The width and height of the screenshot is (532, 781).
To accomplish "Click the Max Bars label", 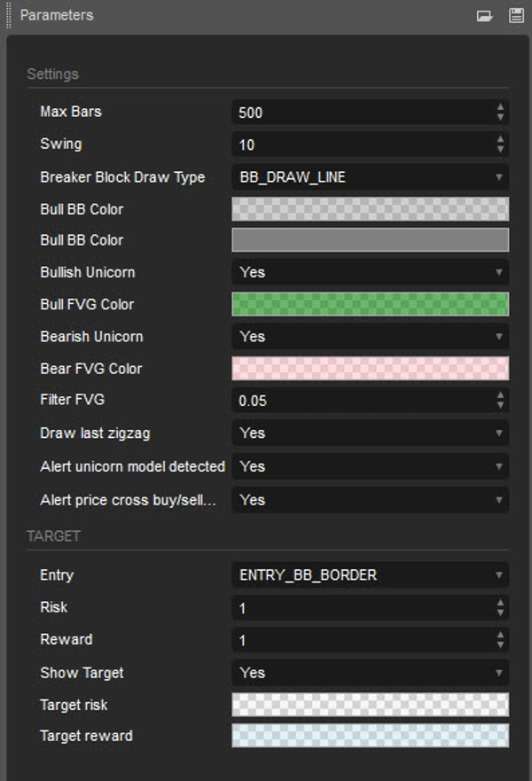I will (x=71, y=112).
